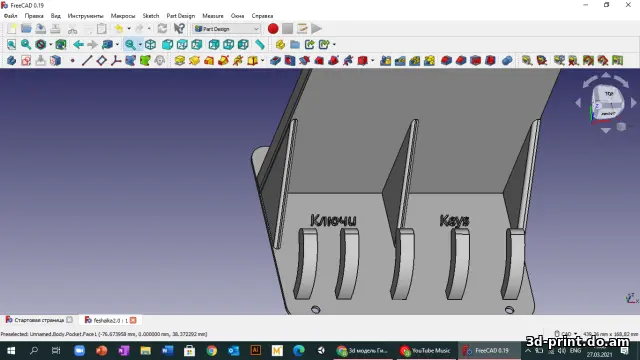
Task: Click the Fit All view icon
Action: (x=11, y=44)
